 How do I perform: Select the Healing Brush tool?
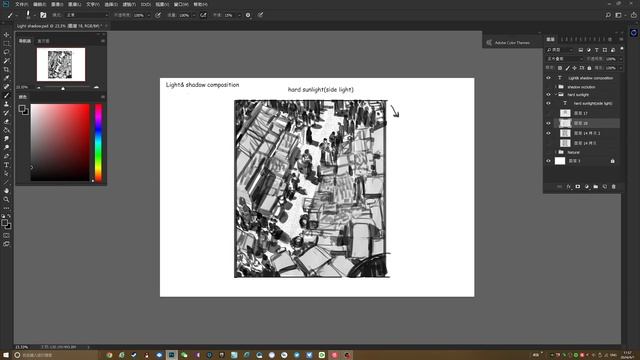point(7,87)
